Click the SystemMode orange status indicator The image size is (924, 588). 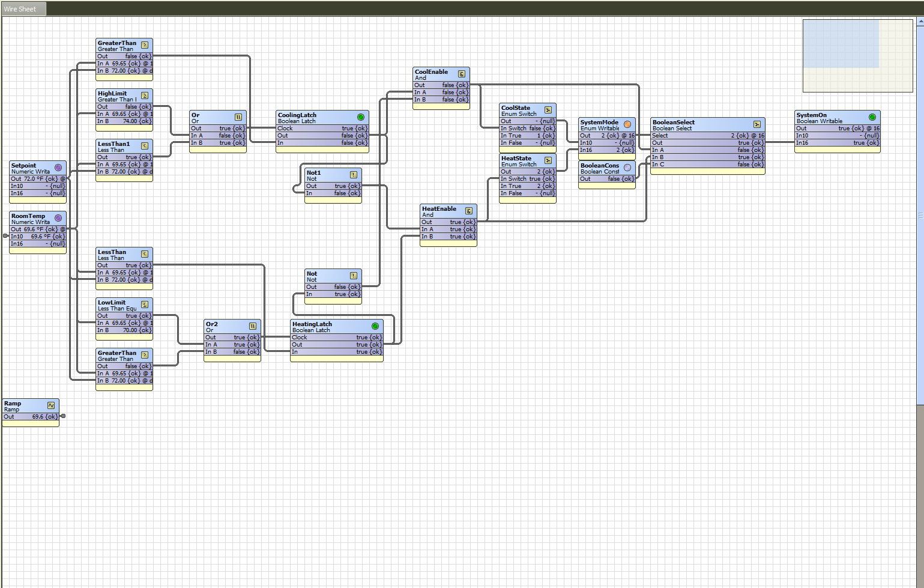627,124
